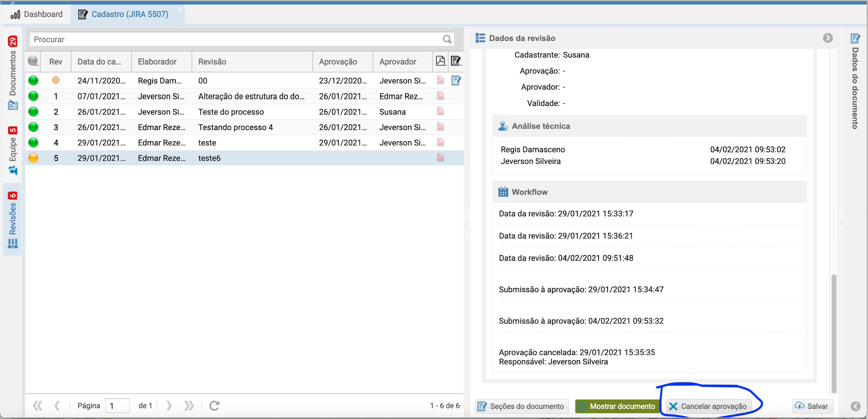Sort by Rev column header
Viewport: 868px width, 419px height.
click(x=56, y=61)
